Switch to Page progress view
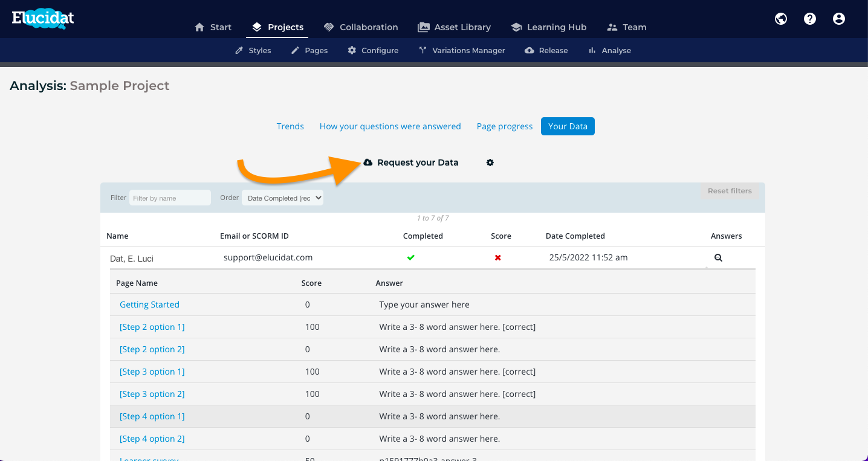The width and height of the screenshot is (868, 461). coord(505,126)
